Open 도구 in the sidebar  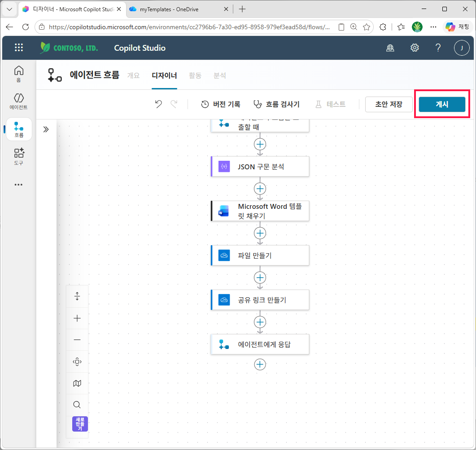tap(18, 156)
